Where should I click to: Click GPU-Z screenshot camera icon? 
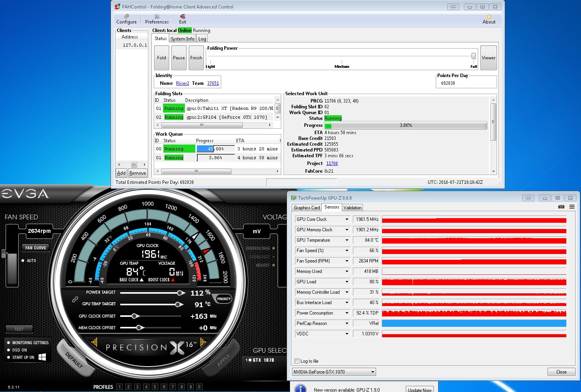coord(561,207)
